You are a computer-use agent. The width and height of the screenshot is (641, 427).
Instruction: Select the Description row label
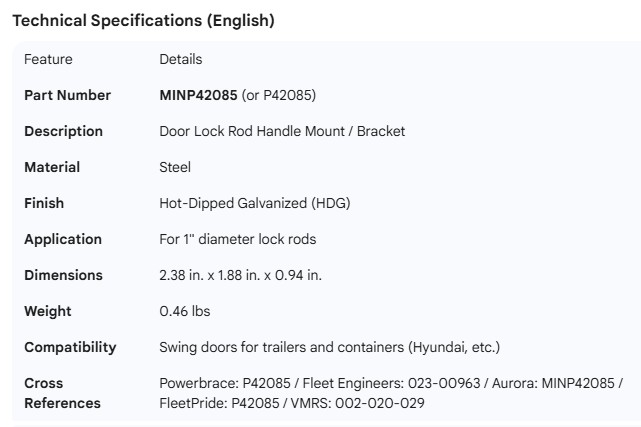tap(63, 131)
